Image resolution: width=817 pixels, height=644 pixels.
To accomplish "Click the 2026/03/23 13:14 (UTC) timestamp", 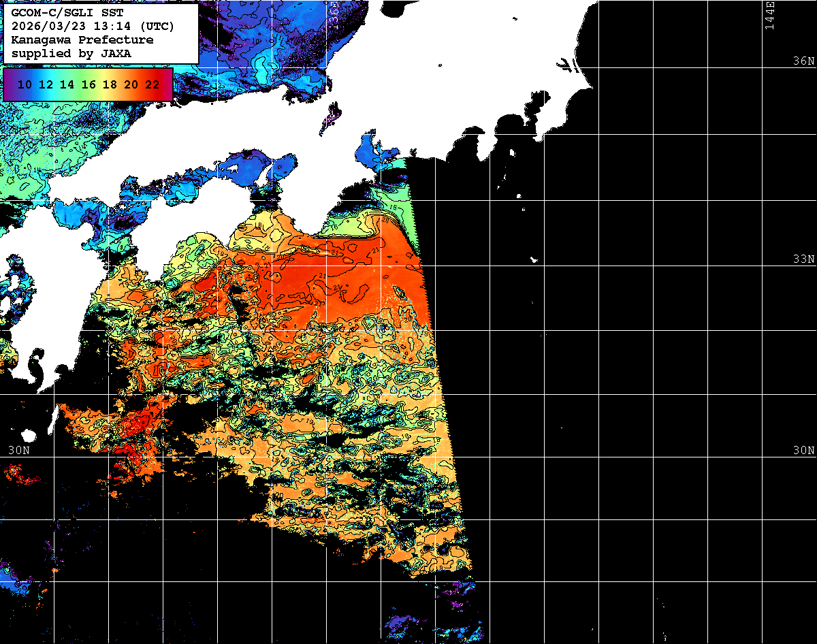I will tap(93, 27).
